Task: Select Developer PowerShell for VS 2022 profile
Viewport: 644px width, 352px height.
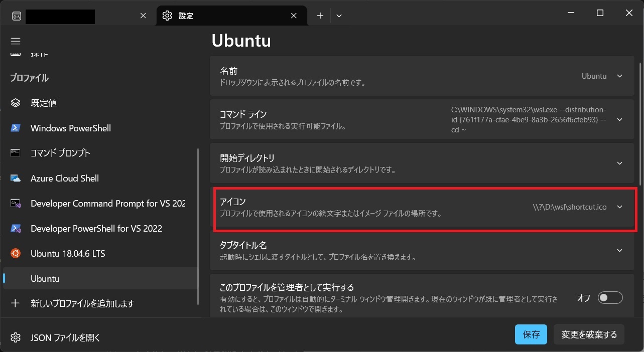Action: coord(100,228)
